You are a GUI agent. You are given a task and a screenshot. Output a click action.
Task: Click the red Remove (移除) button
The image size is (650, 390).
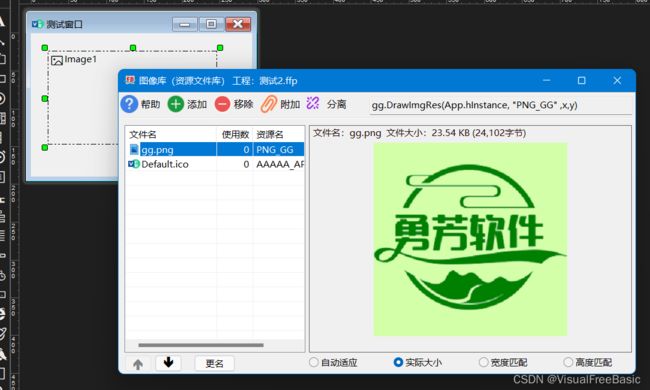coord(234,104)
